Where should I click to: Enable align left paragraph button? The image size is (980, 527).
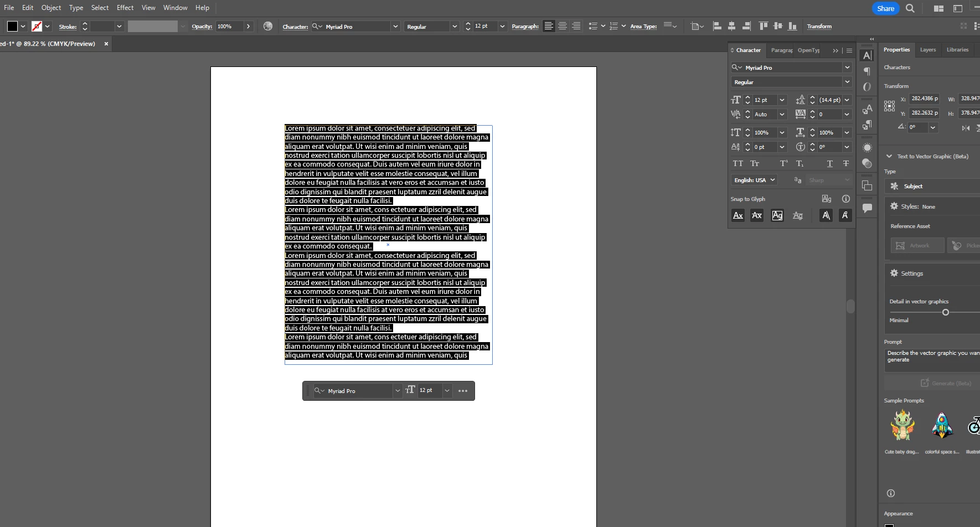pyautogui.click(x=549, y=26)
